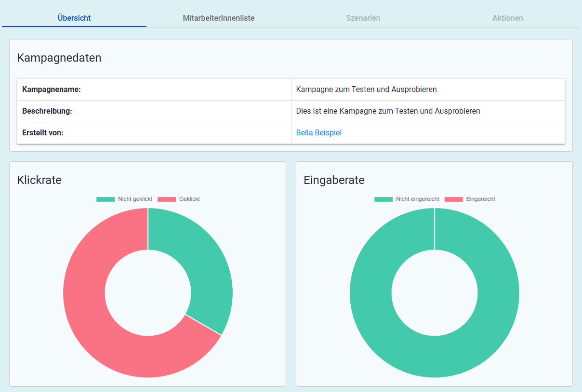Switch to the Übersicht tab
This screenshot has height=392, width=582.
tap(74, 18)
